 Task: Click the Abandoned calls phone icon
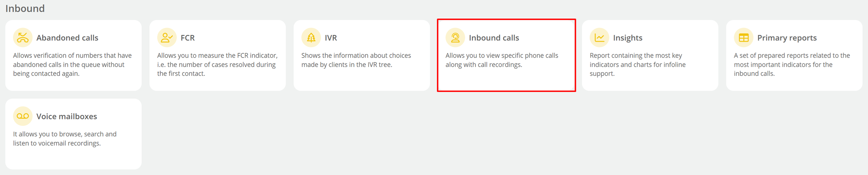[x=23, y=38]
